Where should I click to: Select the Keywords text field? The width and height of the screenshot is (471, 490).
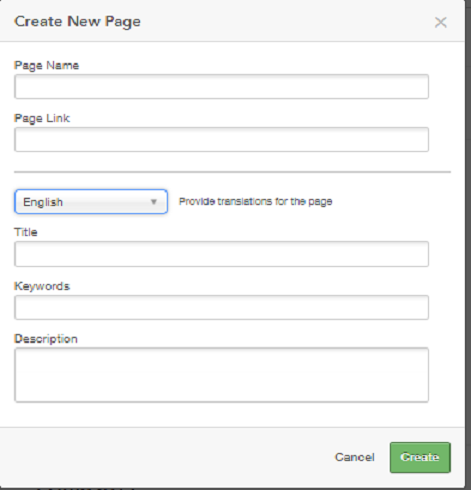coord(221,307)
